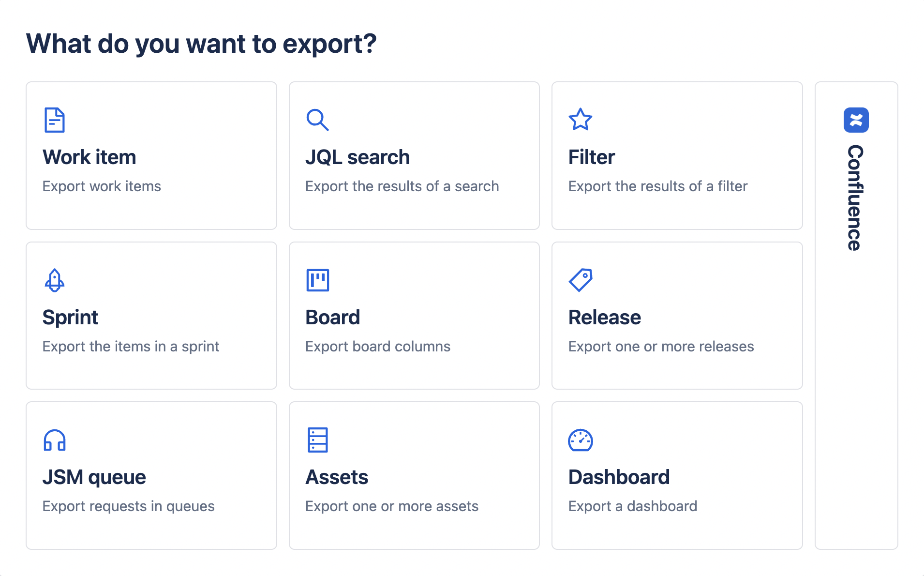Click the JSM queue headset icon
The width and height of the screenshot is (924, 576).
(54, 440)
